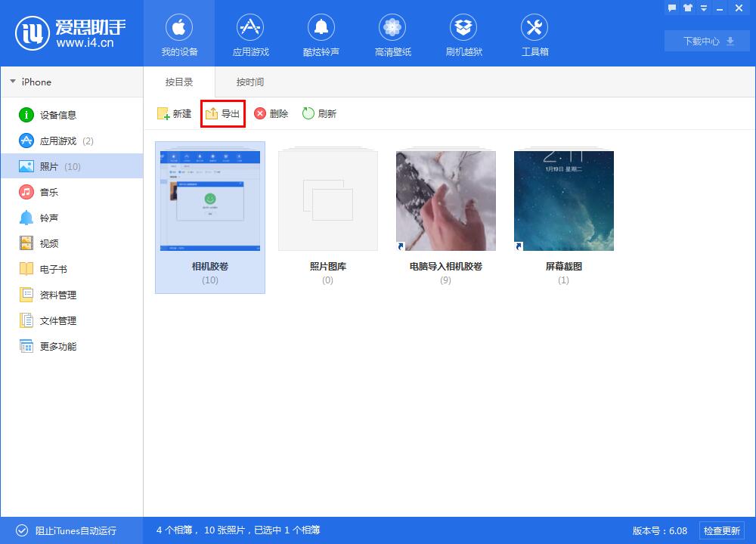The image size is (756, 544).
Task: Click the 下载中心 download center button
Action: point(706,41)
